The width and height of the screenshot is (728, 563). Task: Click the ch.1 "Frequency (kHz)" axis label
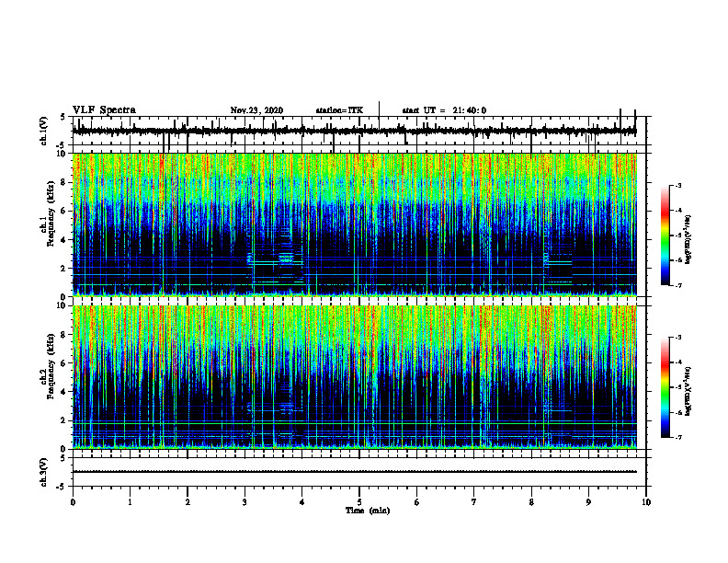[x=51, y=215]
